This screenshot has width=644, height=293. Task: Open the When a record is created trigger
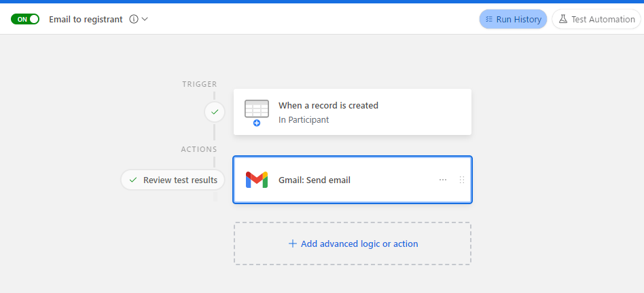(353, 112)
